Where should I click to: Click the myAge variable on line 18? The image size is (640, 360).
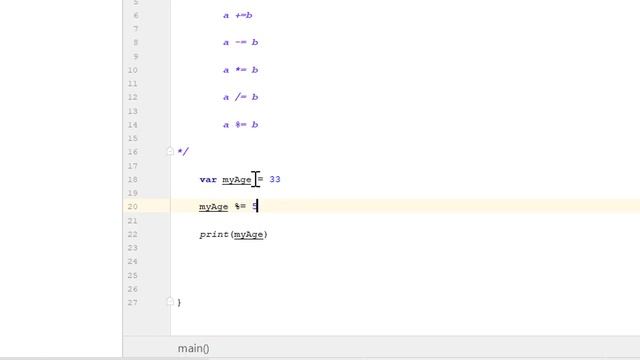click(237, 180)
